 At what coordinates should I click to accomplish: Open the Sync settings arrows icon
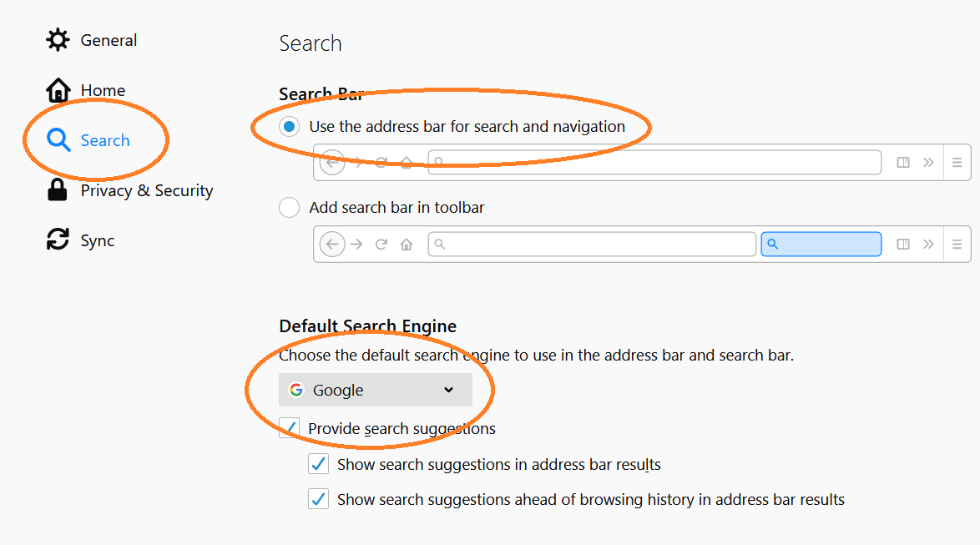[58, 240]
